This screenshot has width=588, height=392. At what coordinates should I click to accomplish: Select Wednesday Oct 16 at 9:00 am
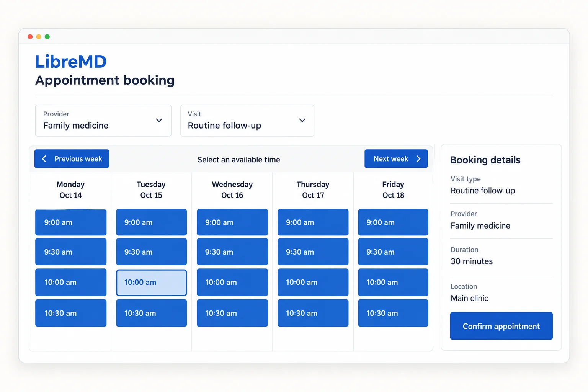pyautogui.click(x=232, y=222)
